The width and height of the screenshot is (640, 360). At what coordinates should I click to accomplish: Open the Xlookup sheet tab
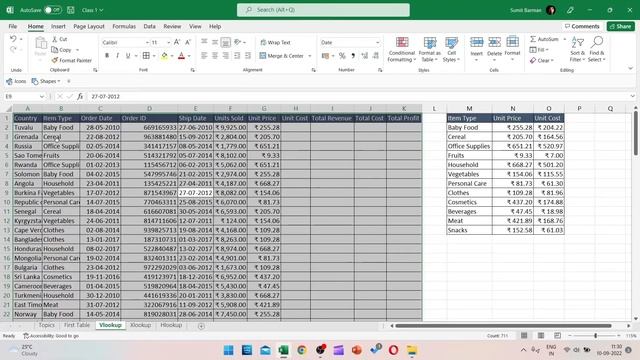coord(140,325)
